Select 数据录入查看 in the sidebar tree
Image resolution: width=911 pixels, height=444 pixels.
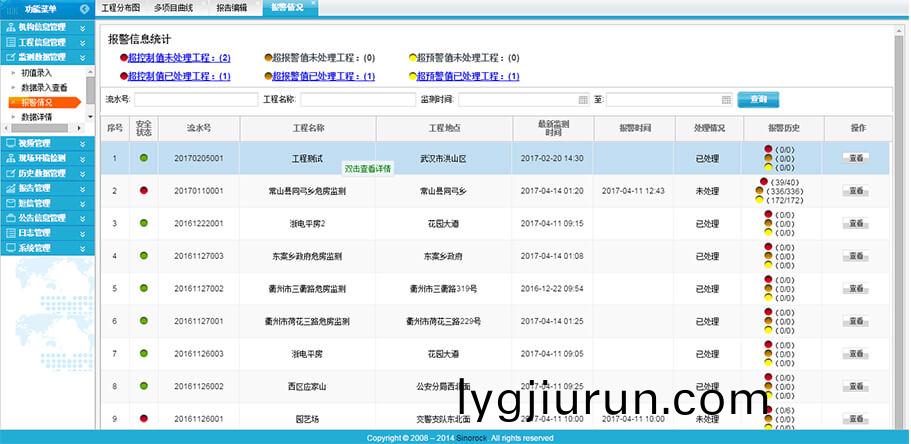[x=45, y=88]
